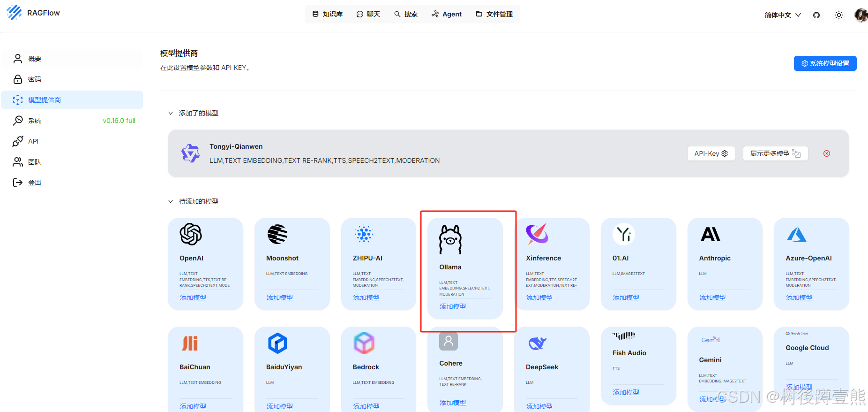Click 添加模型 under Google Cloud
Image resolution: width=868 pixels, height=412 pixels.
(799, 387)
